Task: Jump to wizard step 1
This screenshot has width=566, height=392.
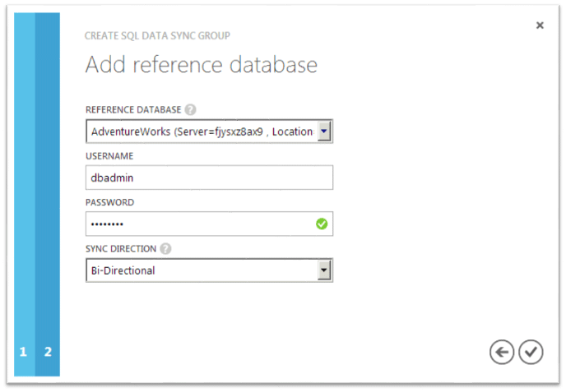Action: (24, 352)
